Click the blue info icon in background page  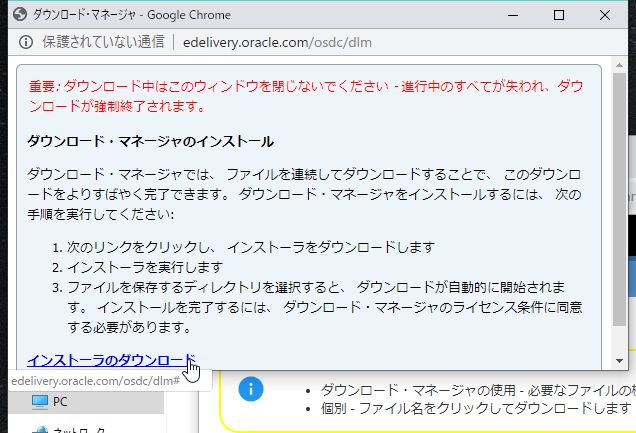[x=251, y=389]
